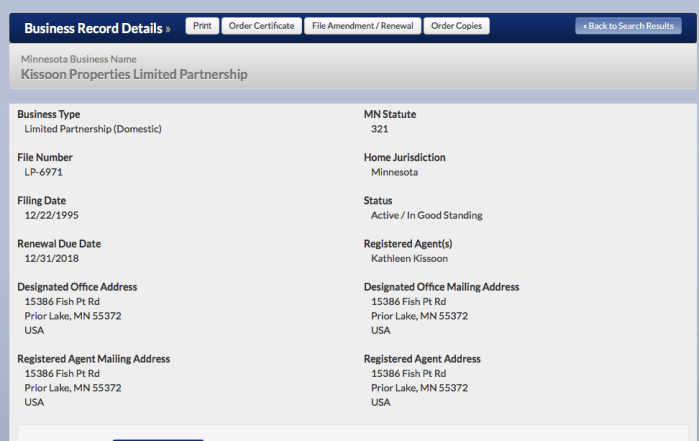Click the Registered Agent Address label
This screenshot has width=699, height=441.
click(422, 359)
